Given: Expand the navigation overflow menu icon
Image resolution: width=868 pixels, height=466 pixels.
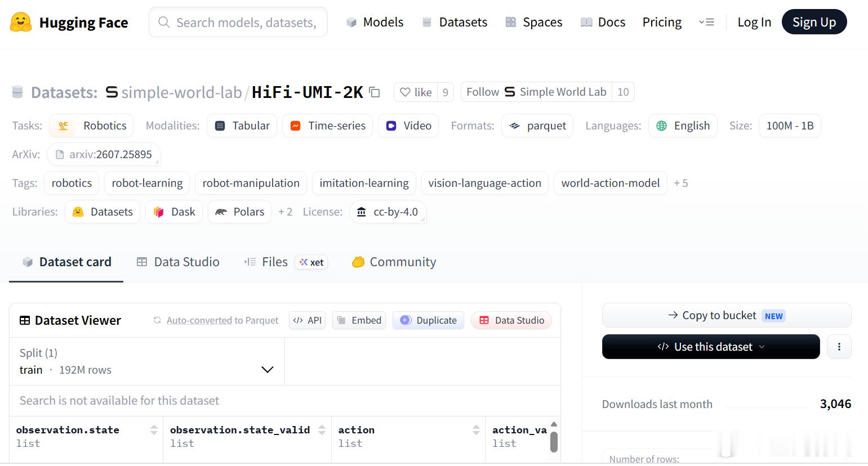Looking at the screenshot, I should coord(706,22).
